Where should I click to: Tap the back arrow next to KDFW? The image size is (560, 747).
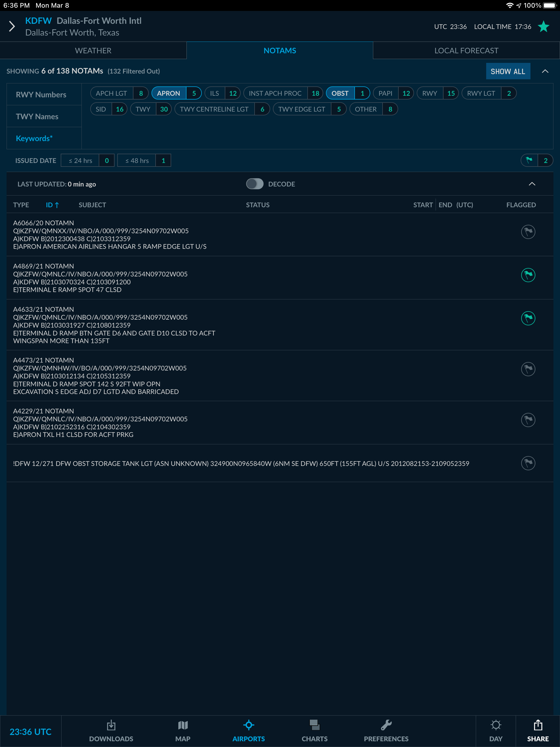tap(12, 26)
